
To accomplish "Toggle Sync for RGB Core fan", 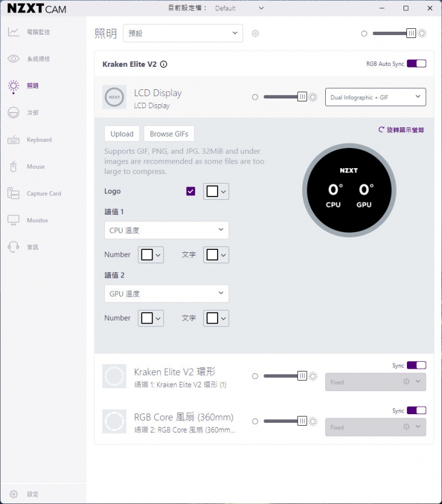I will 417,411.
